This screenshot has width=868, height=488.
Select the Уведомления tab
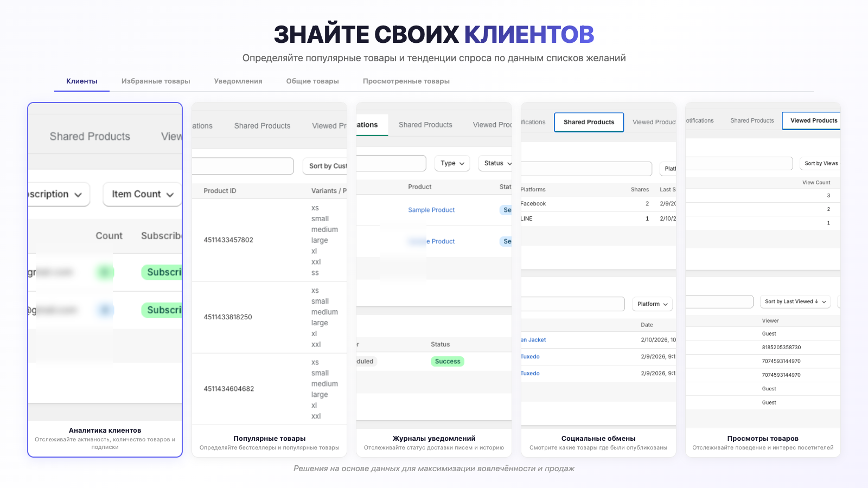tap(238, 81)
